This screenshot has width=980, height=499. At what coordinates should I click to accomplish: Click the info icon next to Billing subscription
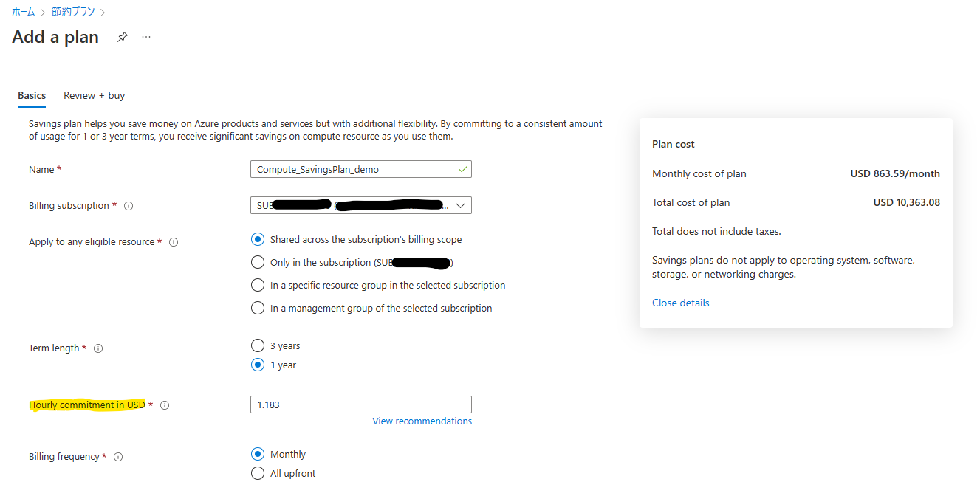(x=129, y=205)
